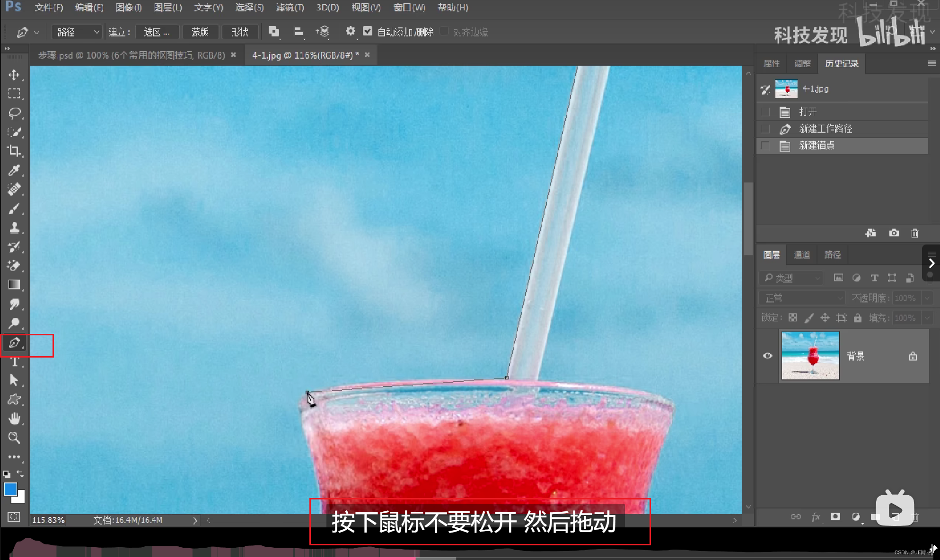Switch to the 通道 tab

coord(801,255)
